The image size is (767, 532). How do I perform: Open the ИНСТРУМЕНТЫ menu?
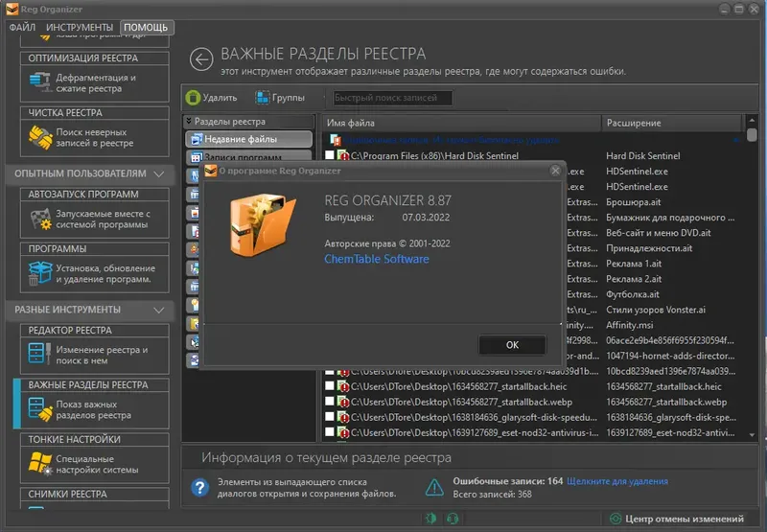80,28
